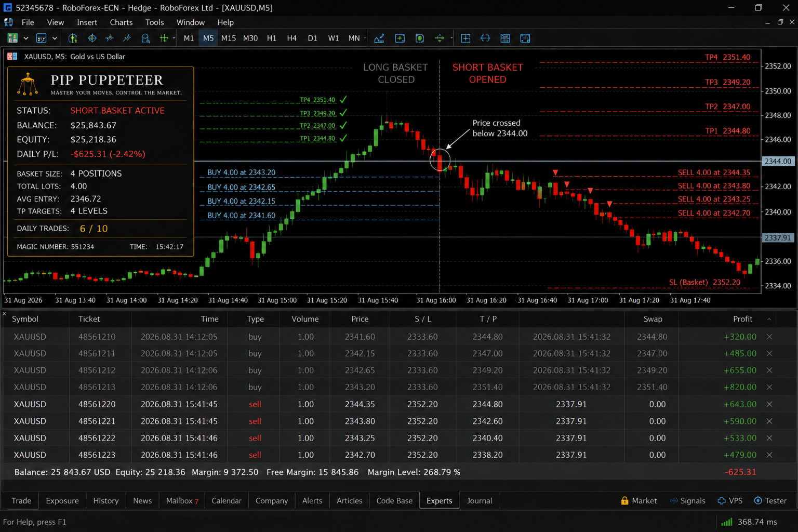Click the tile windows grid icon
Screen dimensions: 798x532
point(465,38)
